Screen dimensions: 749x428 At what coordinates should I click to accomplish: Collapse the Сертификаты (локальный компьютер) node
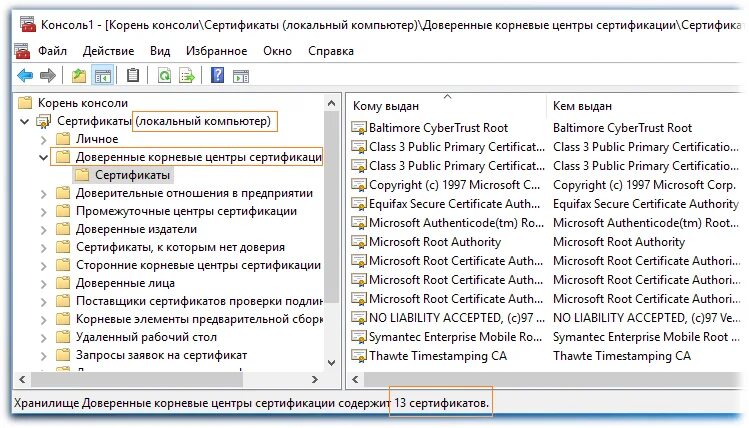point(24,121)
